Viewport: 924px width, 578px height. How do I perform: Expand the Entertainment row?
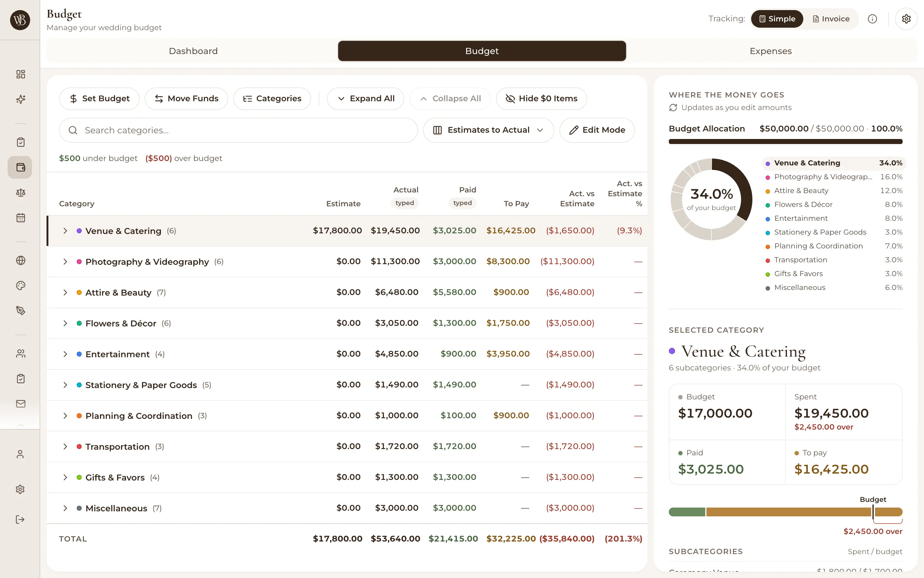[x=65, y=354]
